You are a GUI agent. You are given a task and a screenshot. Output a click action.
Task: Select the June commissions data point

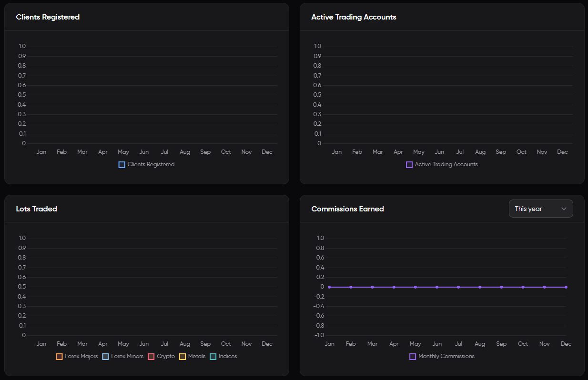pyautogui.click(x=437, y=287)
